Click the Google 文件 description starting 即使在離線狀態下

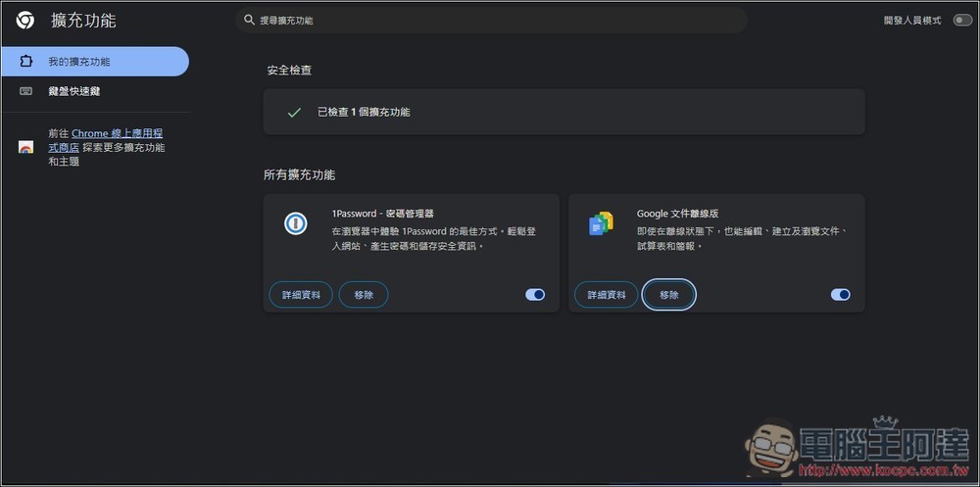tap(742, 239)
